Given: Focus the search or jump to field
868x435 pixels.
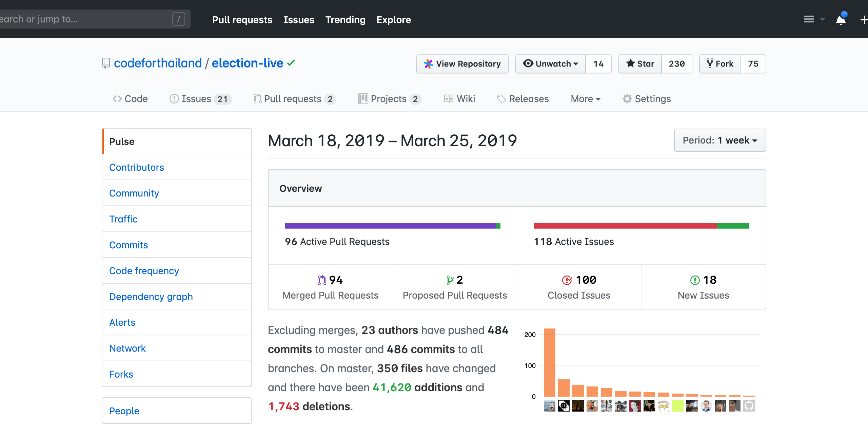Looking at the screenshot, I should pos(85,19).
